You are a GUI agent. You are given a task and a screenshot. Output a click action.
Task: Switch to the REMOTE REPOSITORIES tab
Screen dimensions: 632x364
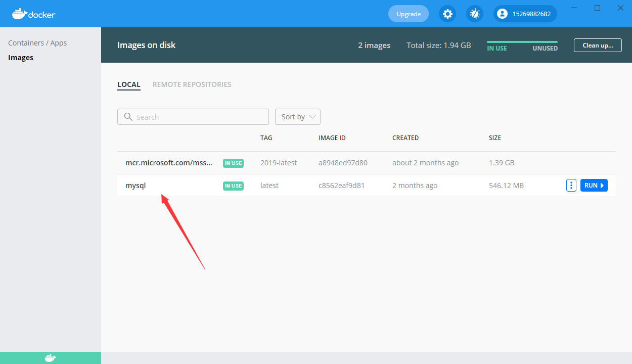click(x=192, y=84)
